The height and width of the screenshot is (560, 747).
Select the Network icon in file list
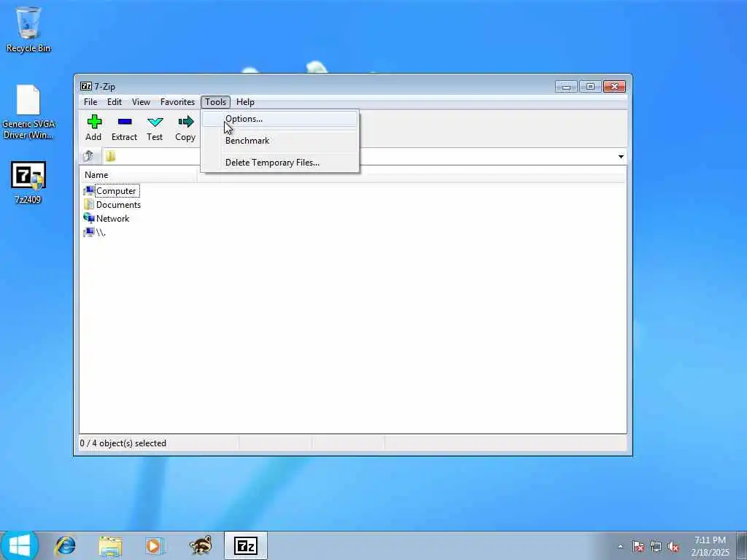click(x=88, y=218)
